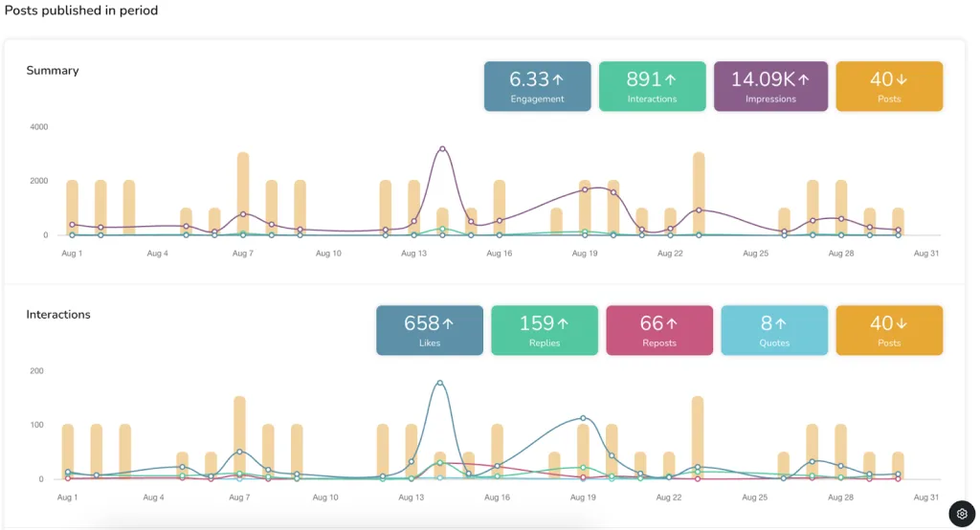Click the Aug 13 label on Summary axis

413,254
